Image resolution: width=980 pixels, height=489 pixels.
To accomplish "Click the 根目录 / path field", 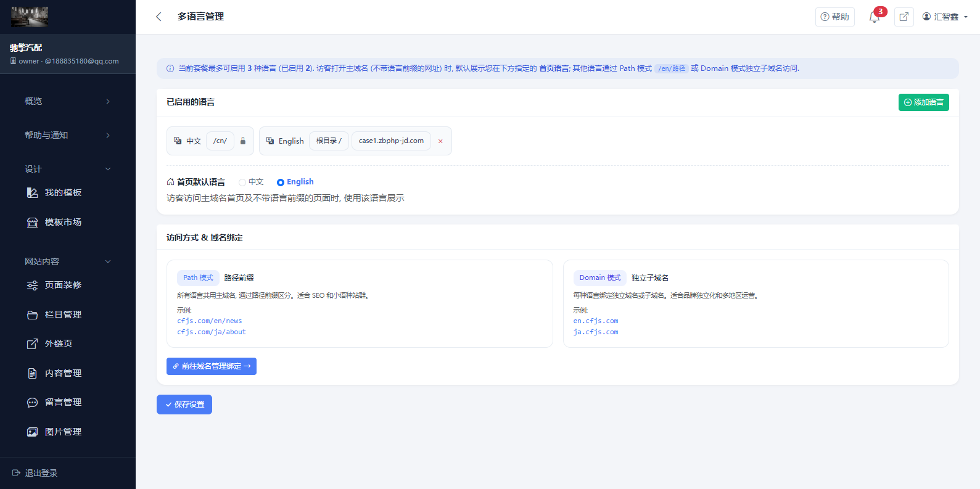I will point(329,141).
